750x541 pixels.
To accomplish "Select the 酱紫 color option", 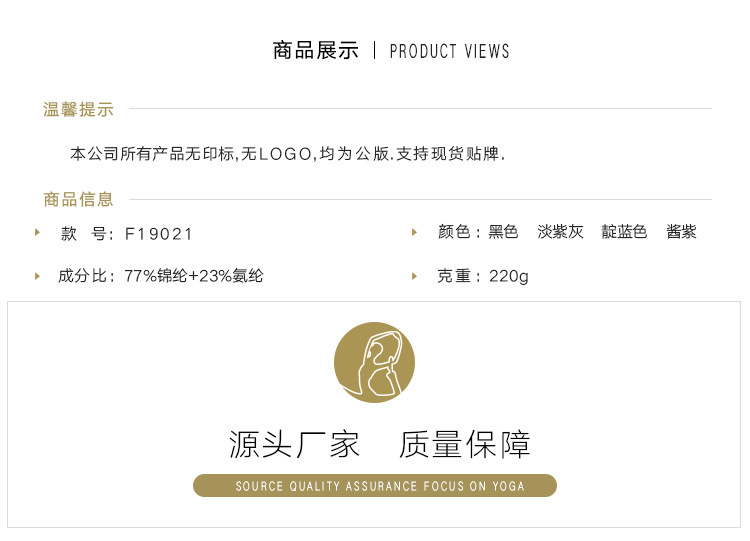I will [x=681, y=232].
